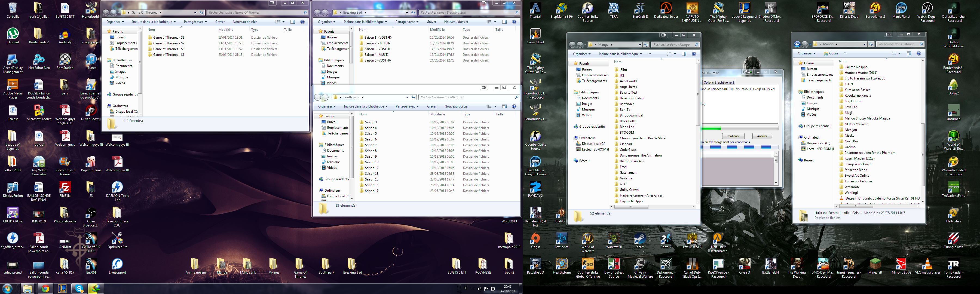Click the green download progress bar
This screenshot has height=294, width=980.
pos(740,128)
